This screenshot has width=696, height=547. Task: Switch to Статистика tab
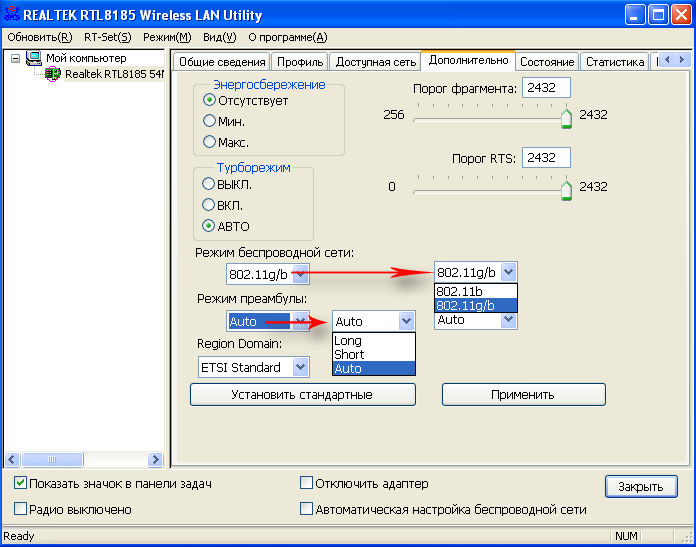(x=615, y=62)
